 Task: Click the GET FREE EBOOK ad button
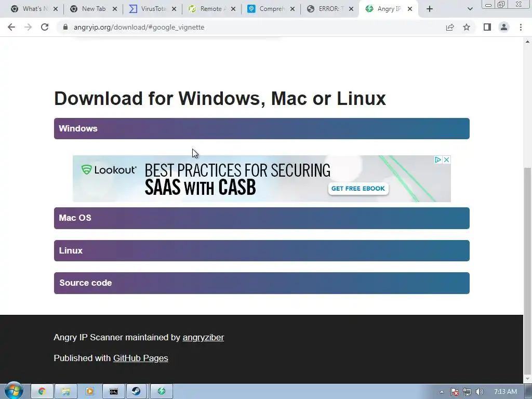point(358,188)
